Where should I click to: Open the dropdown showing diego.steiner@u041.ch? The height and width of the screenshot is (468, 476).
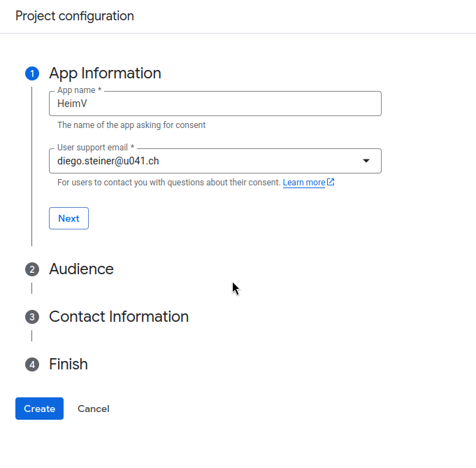coord(215,161)
